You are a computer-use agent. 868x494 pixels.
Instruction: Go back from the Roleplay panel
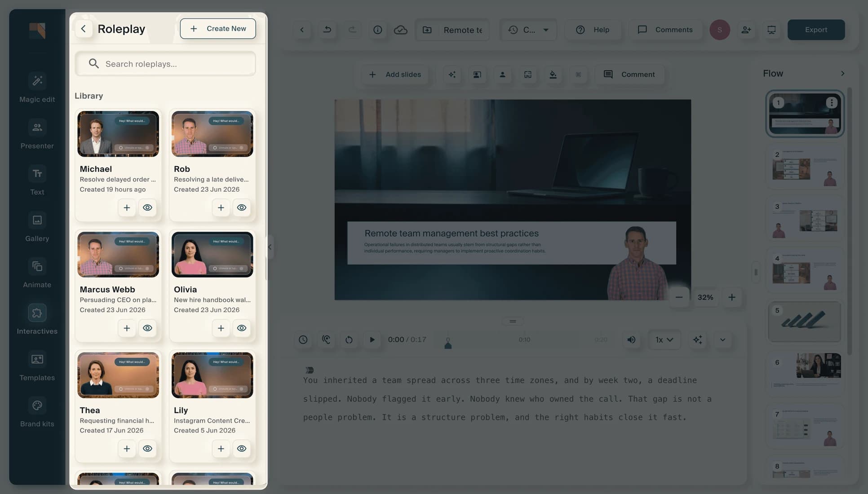84,29
